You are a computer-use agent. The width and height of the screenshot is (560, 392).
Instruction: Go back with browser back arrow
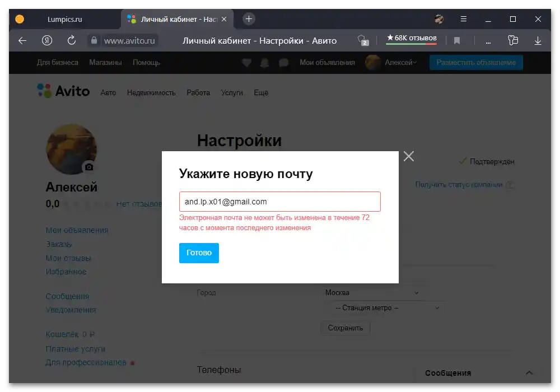pos(22,41)
